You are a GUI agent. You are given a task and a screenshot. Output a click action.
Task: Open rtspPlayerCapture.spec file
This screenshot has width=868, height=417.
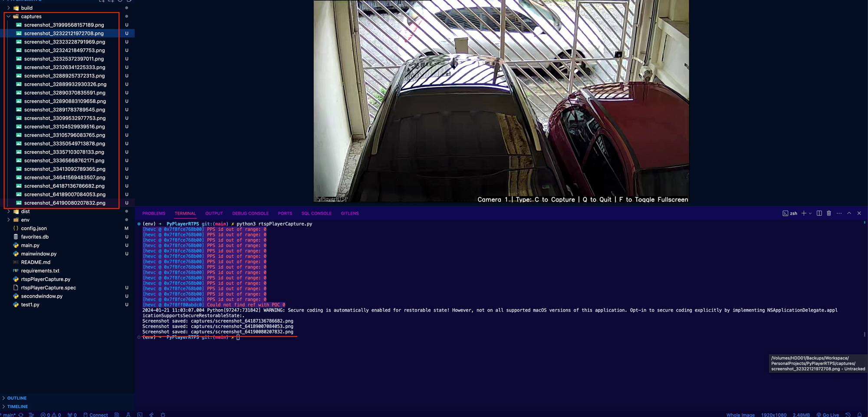click(48, 288)
